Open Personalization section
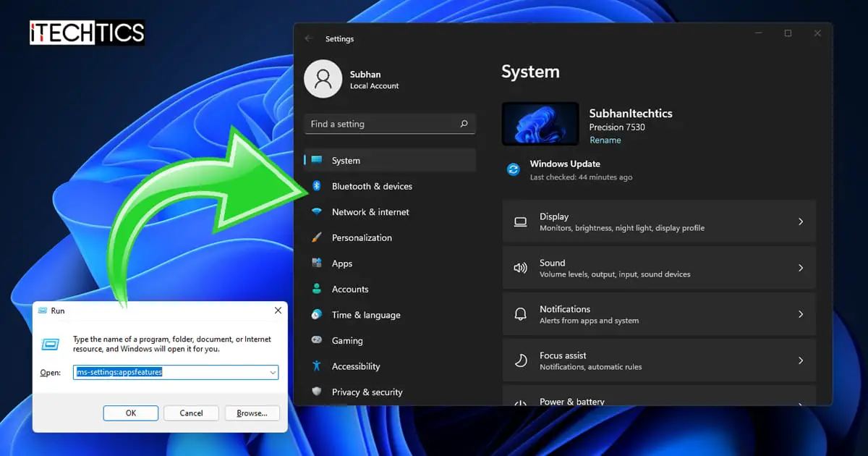Viewport: 868px width, 456px height. 390,237
